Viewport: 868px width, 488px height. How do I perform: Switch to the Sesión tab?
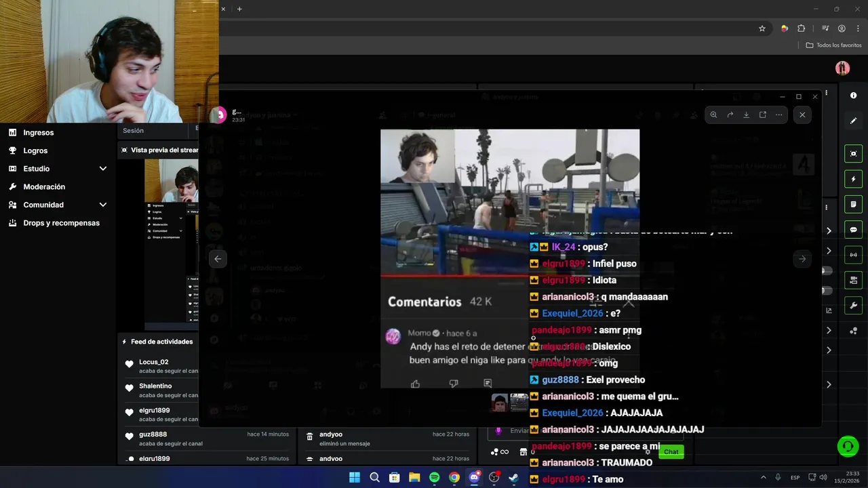click(133, 130)
